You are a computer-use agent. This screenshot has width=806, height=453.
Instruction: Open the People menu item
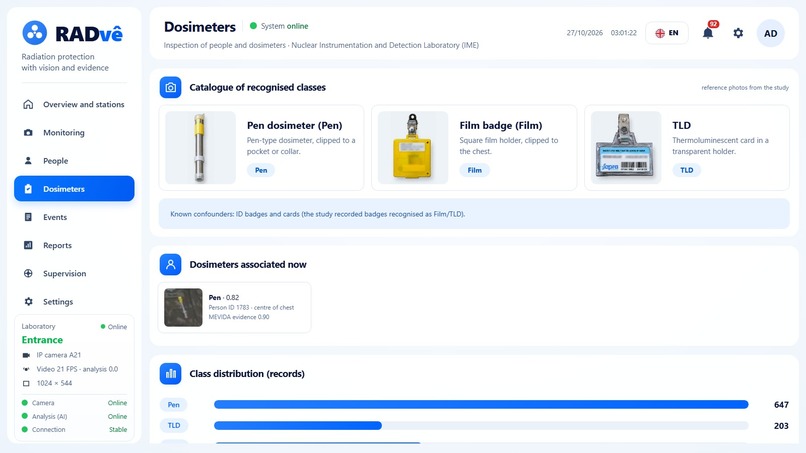pos(74,161)
